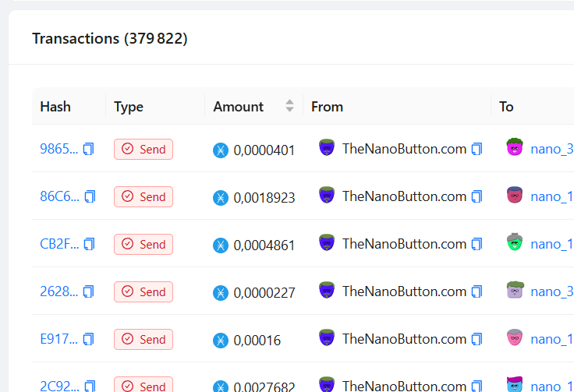Image resolution: width=574 pixels, height=392 pixels.
Task: Click the Send tag in the E917 row
Action: pyautogui.click(x=143, y=339)
